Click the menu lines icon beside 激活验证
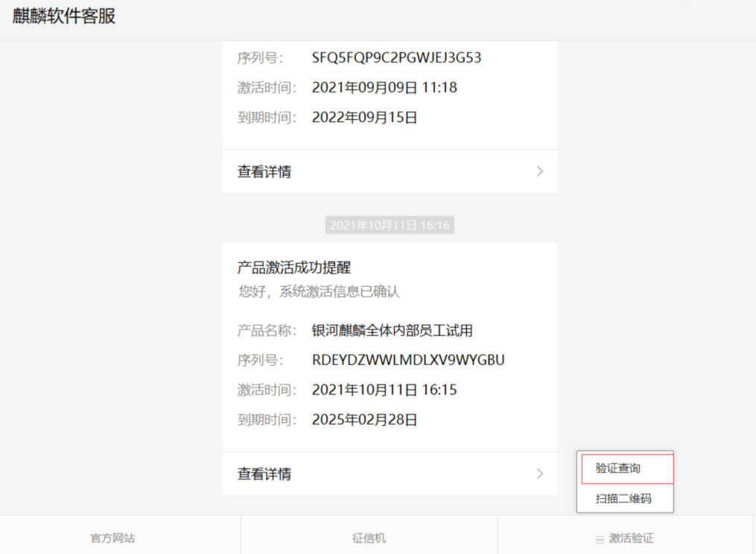756x554 pixels. (600, 539)
